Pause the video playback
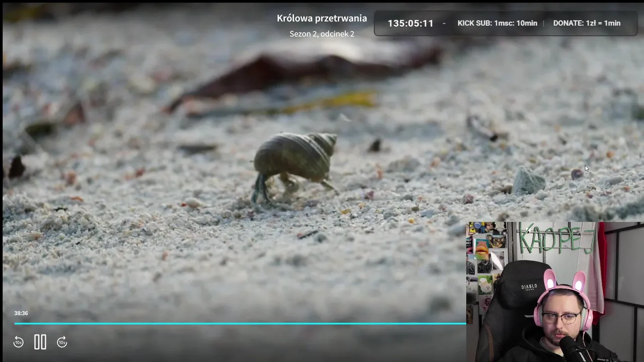Image resolution: width=644 pixels, height=362 pixels. tap(40, 342)
